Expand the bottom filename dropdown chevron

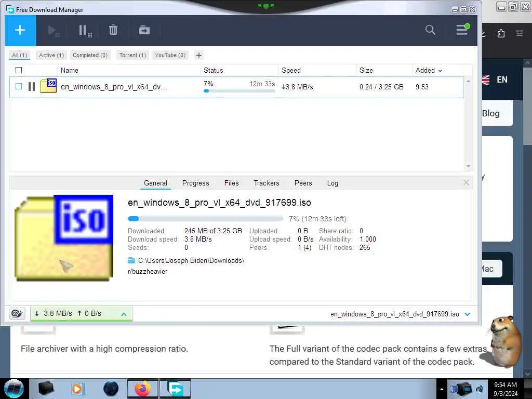coord(467,314)
